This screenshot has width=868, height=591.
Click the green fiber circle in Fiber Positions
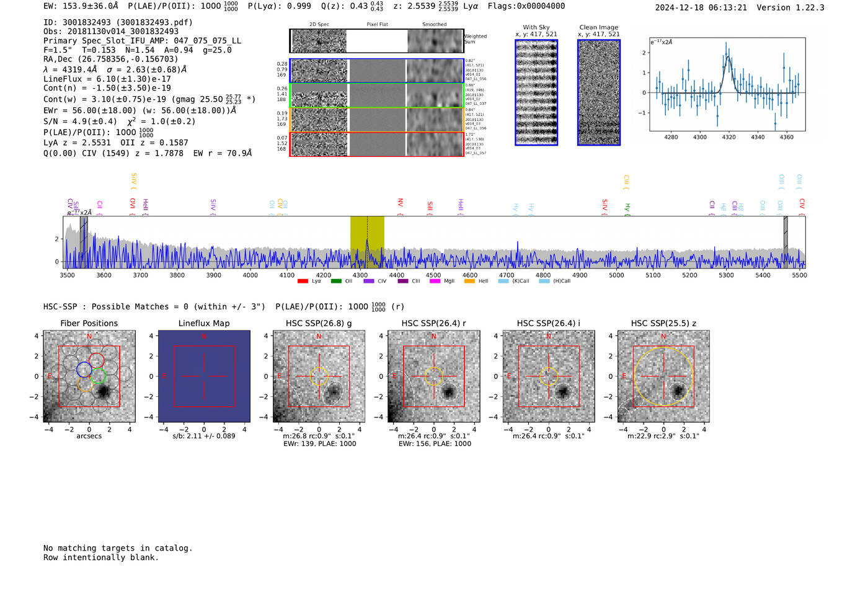pos(98,376)
